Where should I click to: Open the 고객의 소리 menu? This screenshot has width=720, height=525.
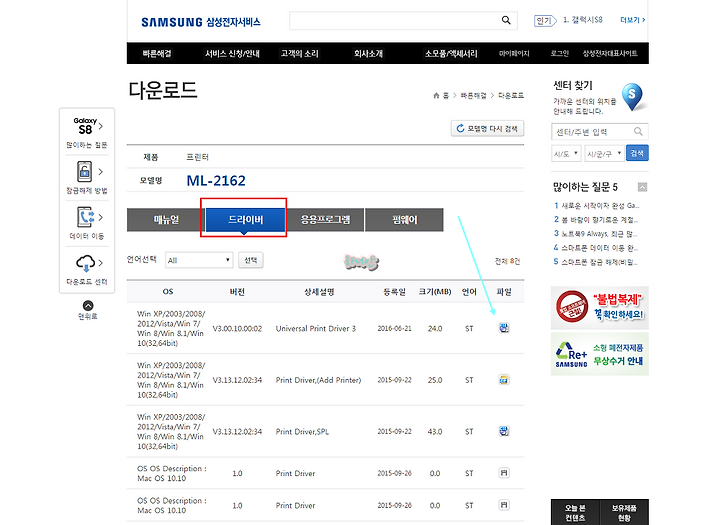click(x=299, y=53)
